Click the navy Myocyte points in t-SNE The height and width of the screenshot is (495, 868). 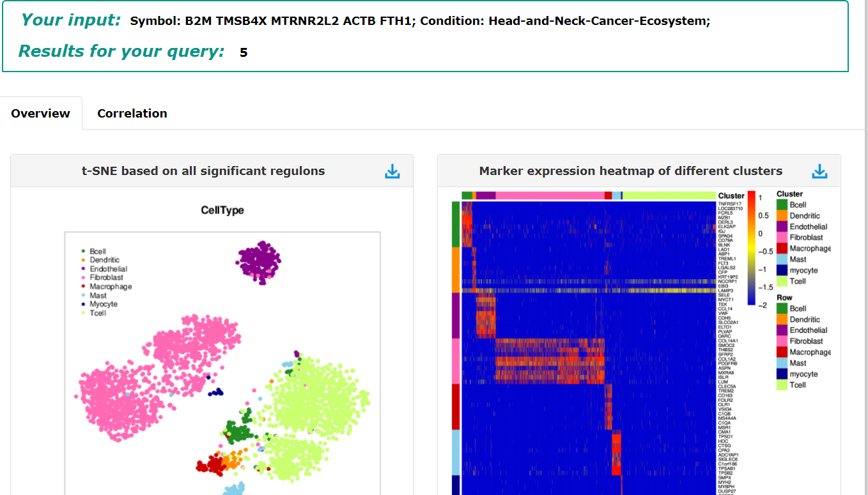(217, 392)
